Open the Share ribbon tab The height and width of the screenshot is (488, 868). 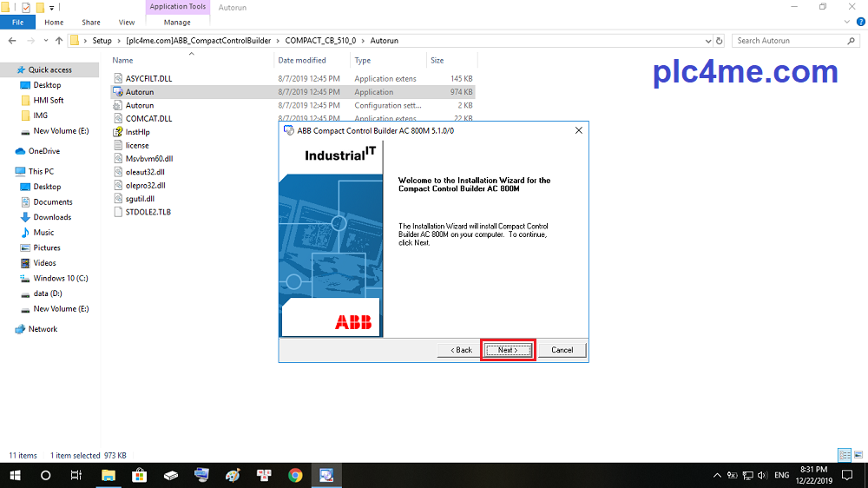90,23
